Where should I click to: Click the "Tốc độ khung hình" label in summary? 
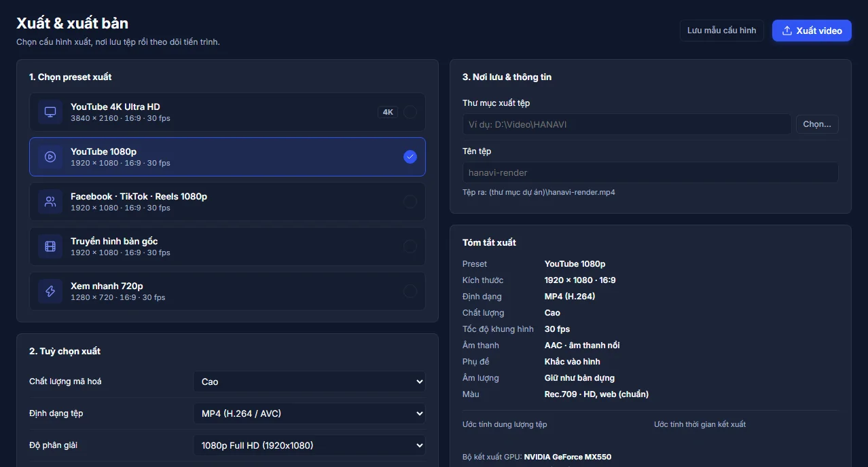[x=498, y=329]
